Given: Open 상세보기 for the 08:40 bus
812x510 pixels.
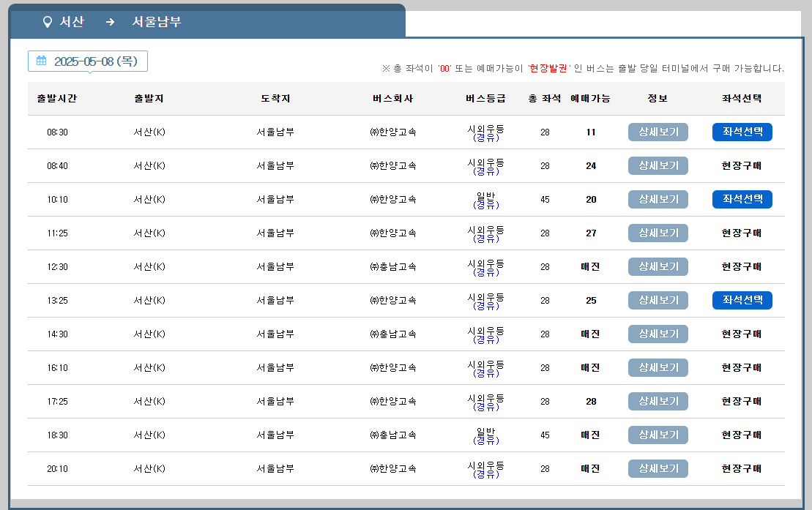Looking at the screenshot, I should (x=657, y=165).
